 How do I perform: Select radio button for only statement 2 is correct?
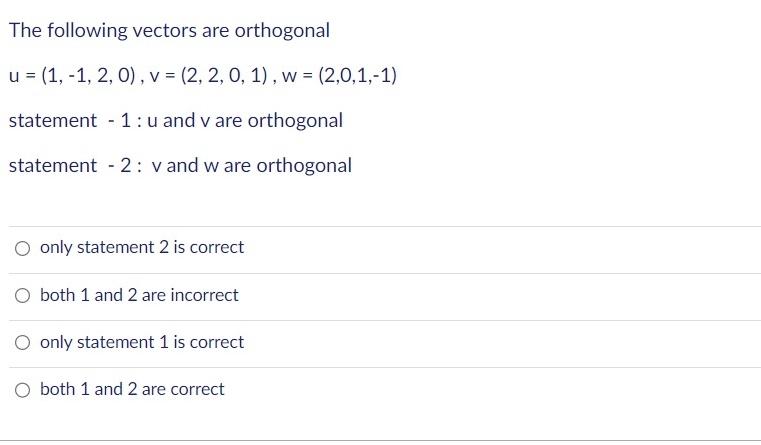click(22, 248)
